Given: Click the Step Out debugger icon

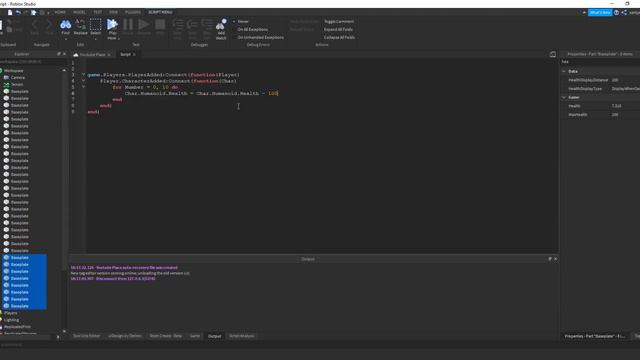Looking at the screenshot, I should point(207,25).
